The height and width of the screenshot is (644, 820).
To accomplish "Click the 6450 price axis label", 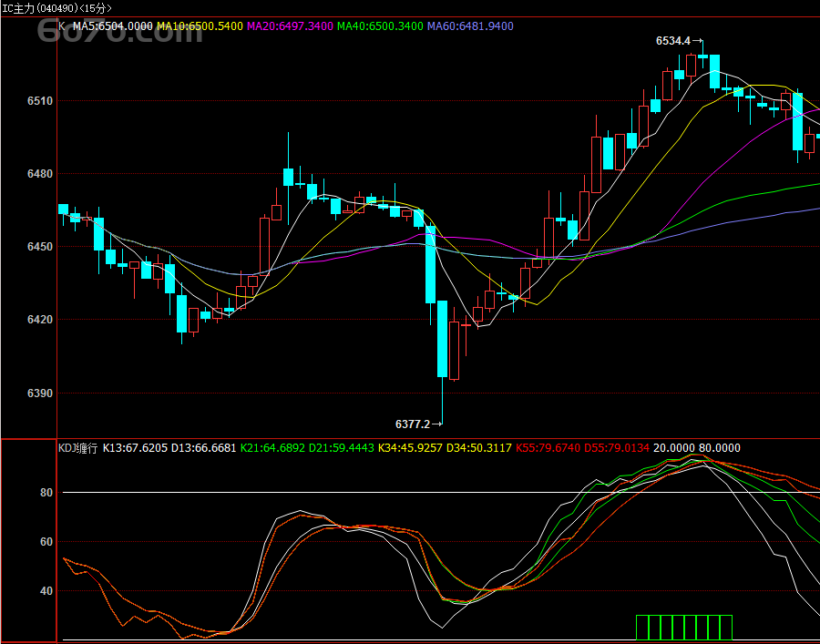I will pos(40,246).
